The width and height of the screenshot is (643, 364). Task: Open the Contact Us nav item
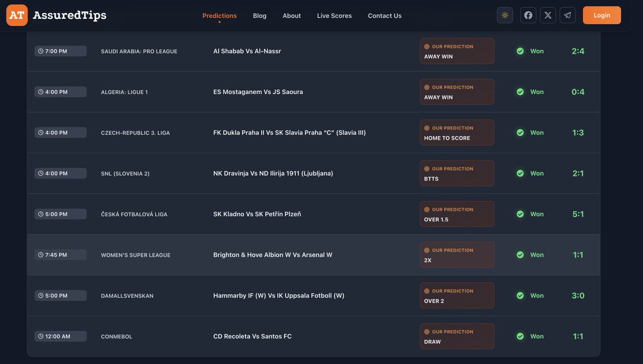385,16
